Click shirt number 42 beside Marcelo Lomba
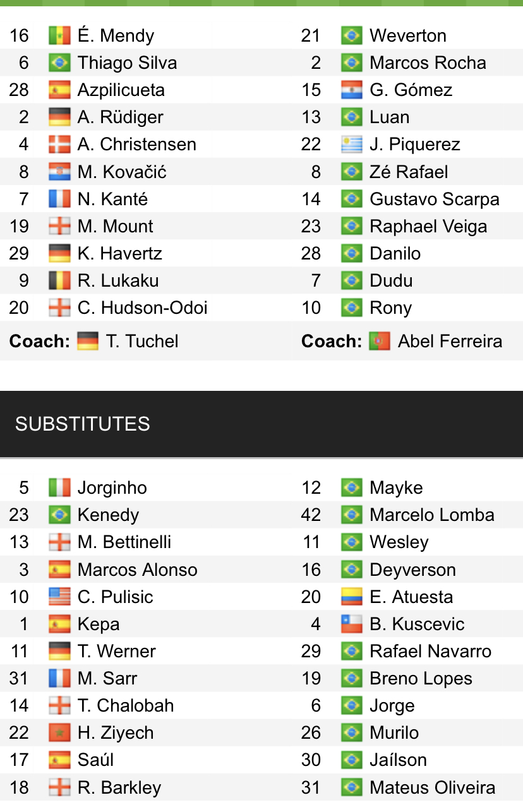Screen dimensions: 523x812 click(x=311, y=515)
